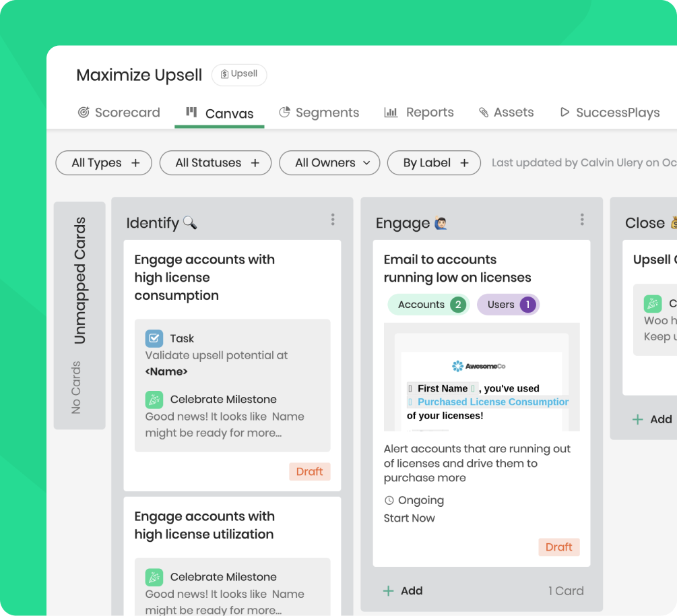Click the plus icon in All Types
The image size is (677, 616).
(x=135, y=163)
